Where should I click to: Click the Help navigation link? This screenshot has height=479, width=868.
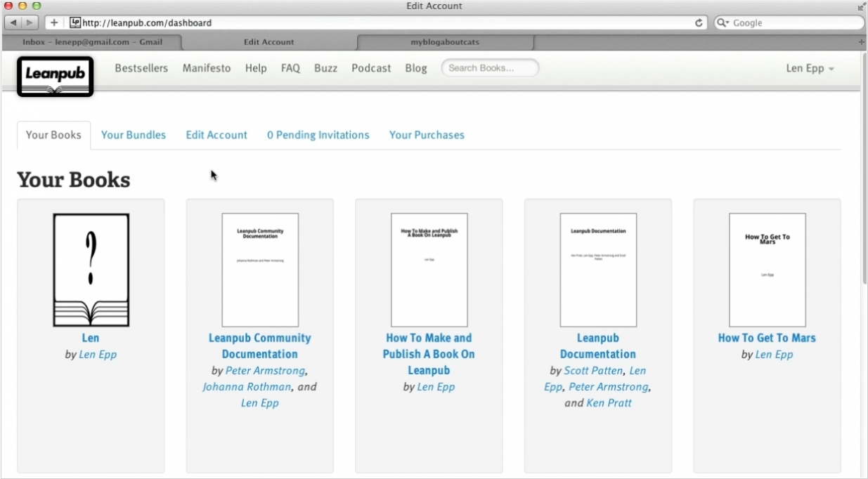(256, 68)
